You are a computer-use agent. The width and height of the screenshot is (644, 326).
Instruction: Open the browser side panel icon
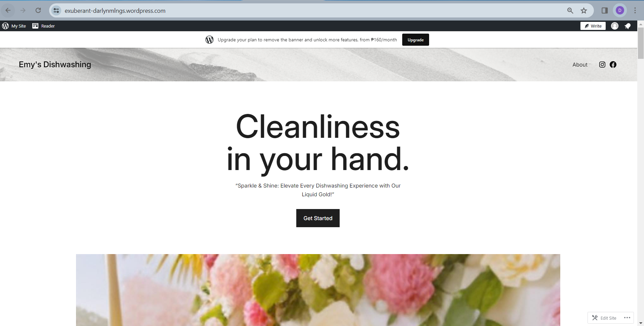pyautogui.click(x=604, y=10)
